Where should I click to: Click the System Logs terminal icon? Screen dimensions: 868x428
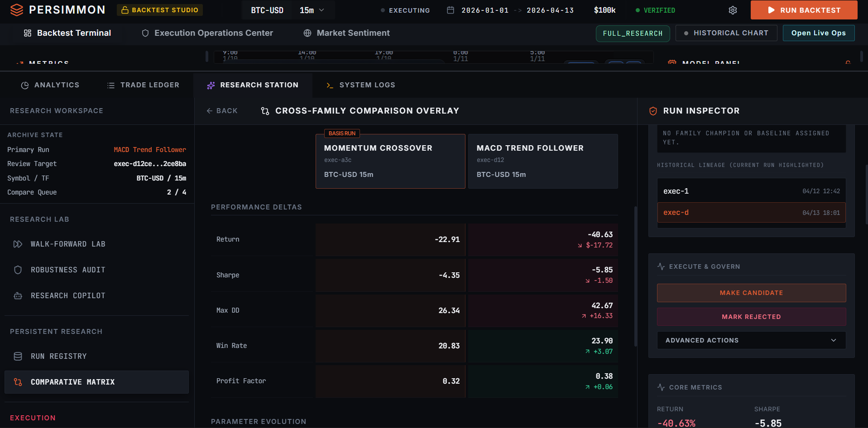coord(330,85)
